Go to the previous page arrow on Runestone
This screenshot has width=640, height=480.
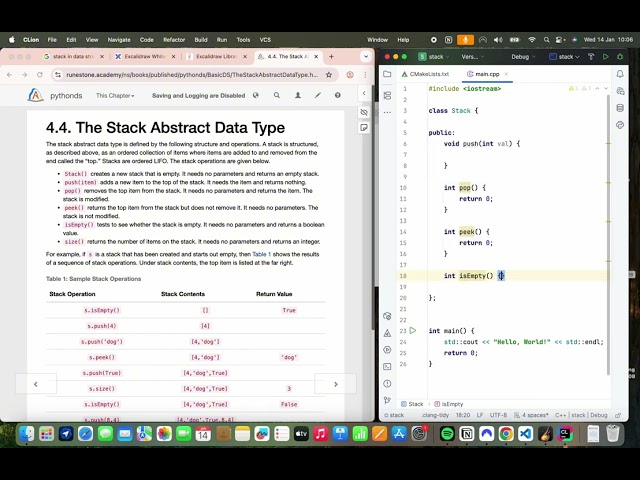[x=36, y=384]
